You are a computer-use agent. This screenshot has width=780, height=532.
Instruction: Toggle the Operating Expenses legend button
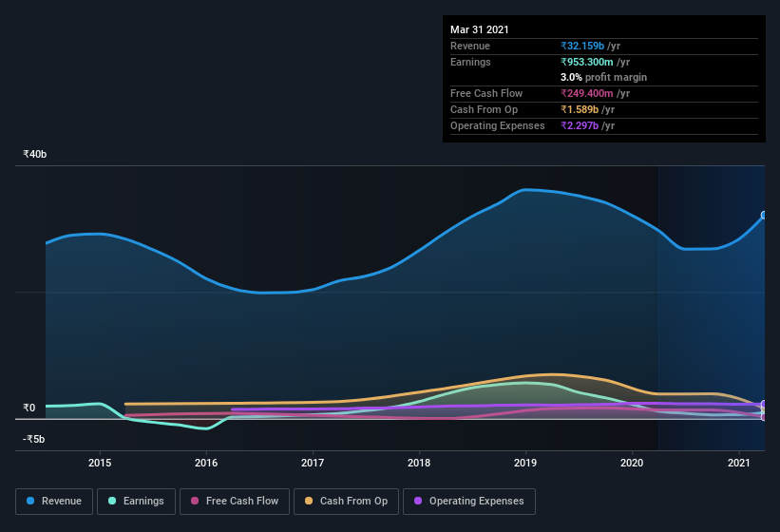point(469,502)
